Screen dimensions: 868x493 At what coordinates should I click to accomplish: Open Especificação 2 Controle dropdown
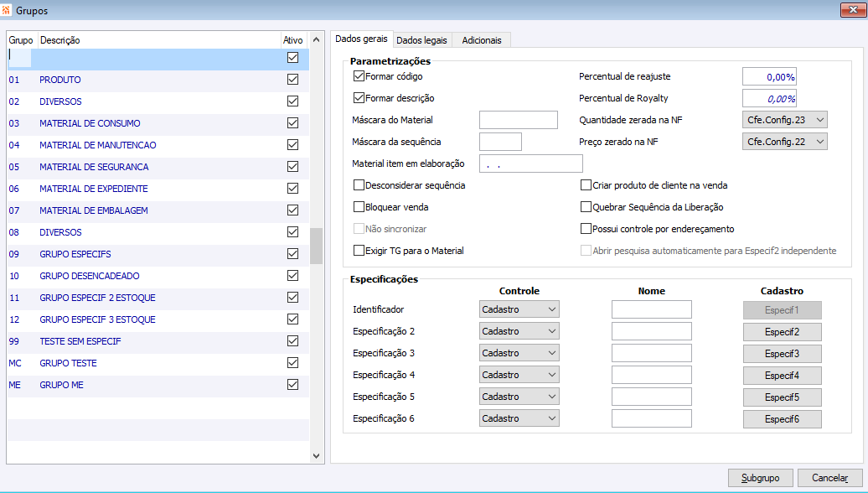pos(519,331)
